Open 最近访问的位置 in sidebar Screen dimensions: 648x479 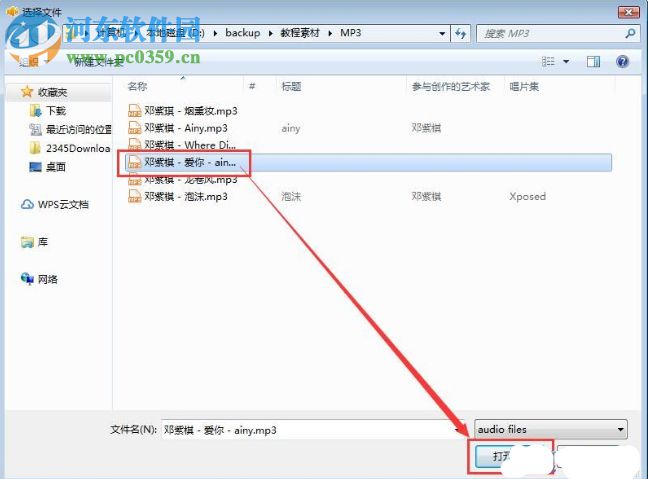tap(79, 130)
